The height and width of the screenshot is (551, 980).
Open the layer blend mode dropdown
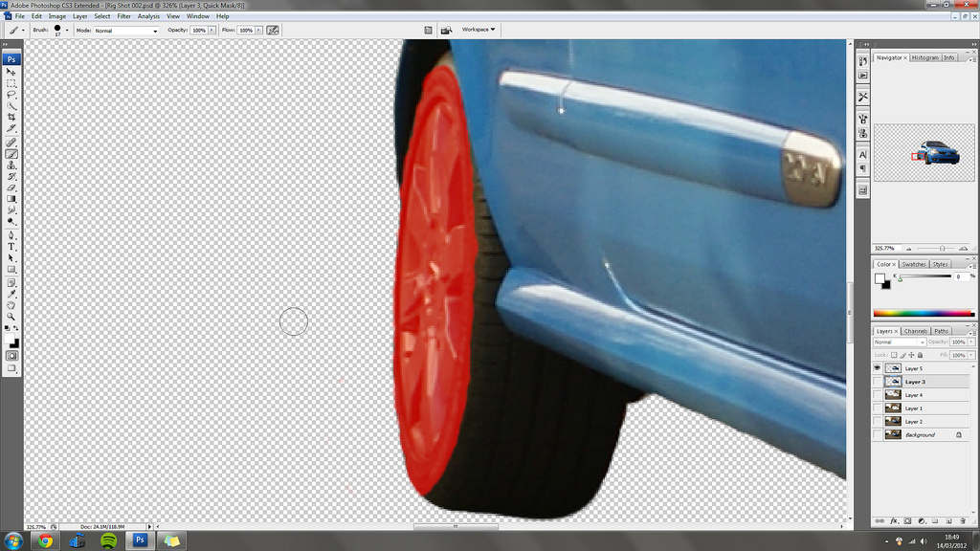point(900,342)
